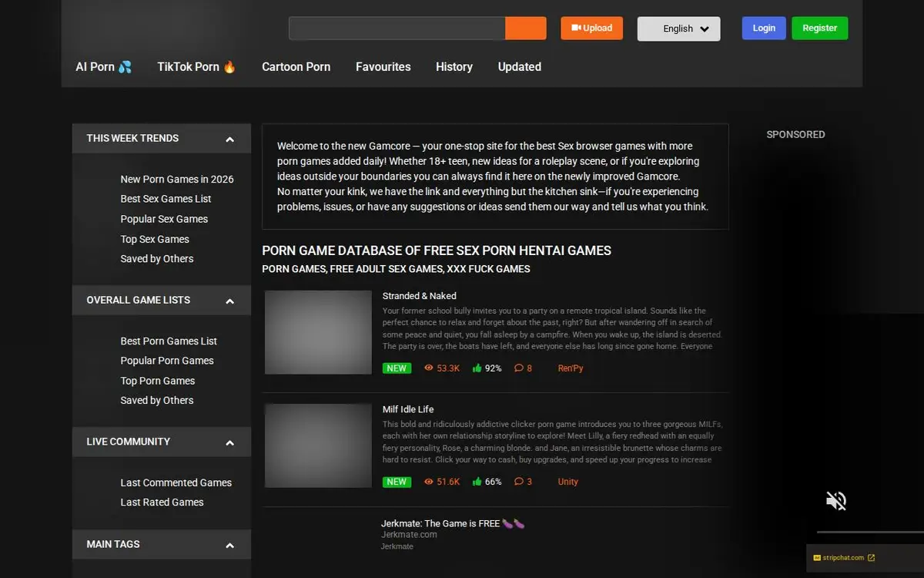Open the Cartoon Porn navigation item
924x578 pixels.
(296, 67)
